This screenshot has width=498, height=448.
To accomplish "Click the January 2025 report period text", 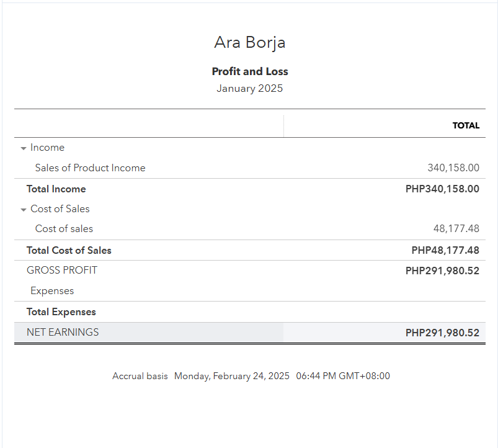I will pos(249,89).
